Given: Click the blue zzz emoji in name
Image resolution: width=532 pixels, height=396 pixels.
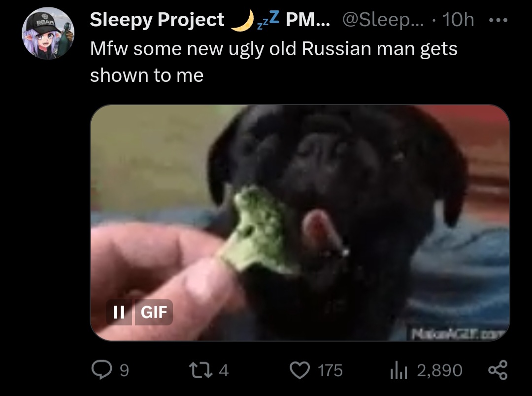Looking at the screenshot, I should point(268,19).
